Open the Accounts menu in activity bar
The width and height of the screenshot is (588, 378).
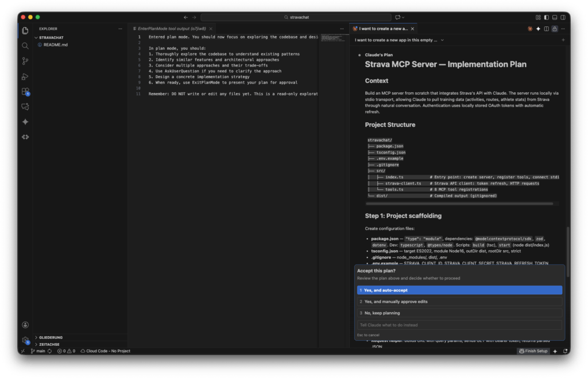tap(25, 325)
